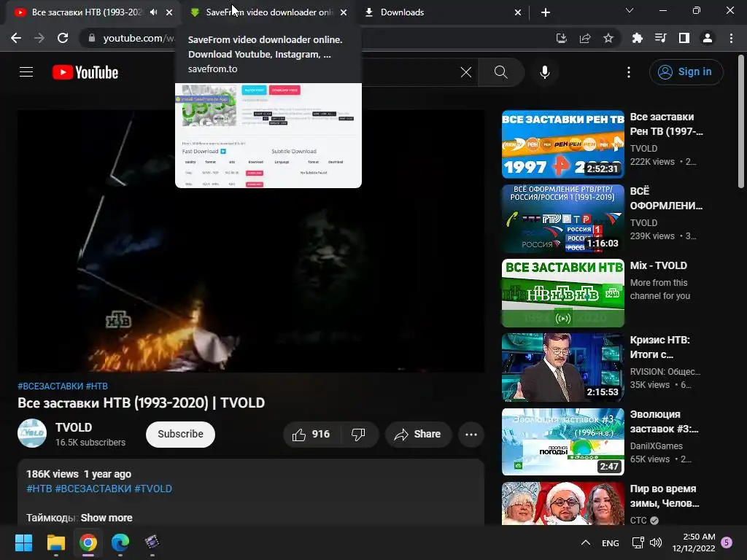The height and width of the screenshot is (560, 747).
Task: Open Microsoft Edge from taskbar
Action: (x=120, y=542)
